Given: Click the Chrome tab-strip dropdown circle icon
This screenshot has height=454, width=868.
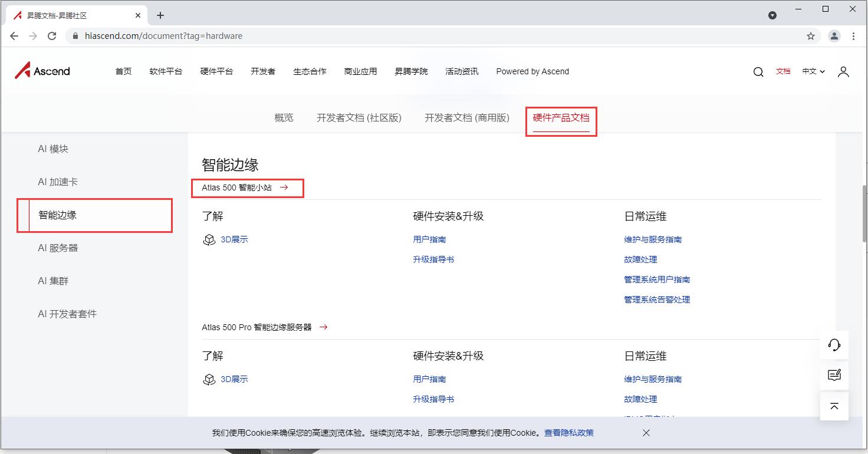Looking at the screenshot, I should click(x=772, y=15).
